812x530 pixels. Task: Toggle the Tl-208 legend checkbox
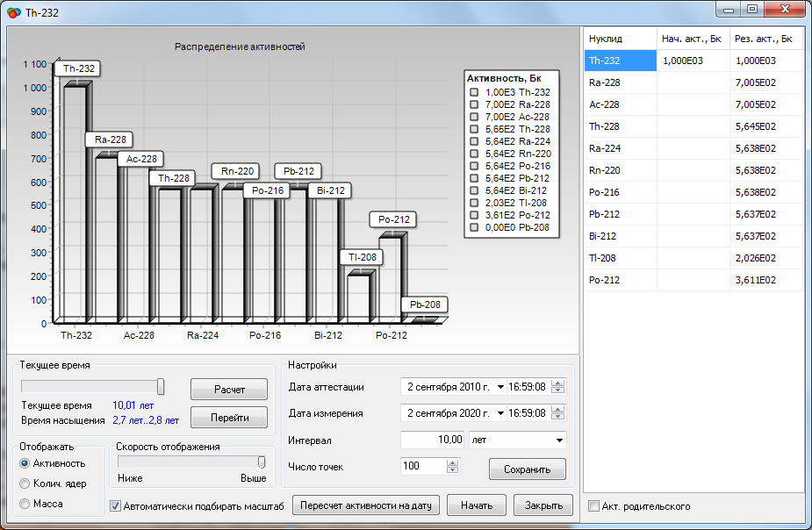pyautogui.click(x=474, y=203)
